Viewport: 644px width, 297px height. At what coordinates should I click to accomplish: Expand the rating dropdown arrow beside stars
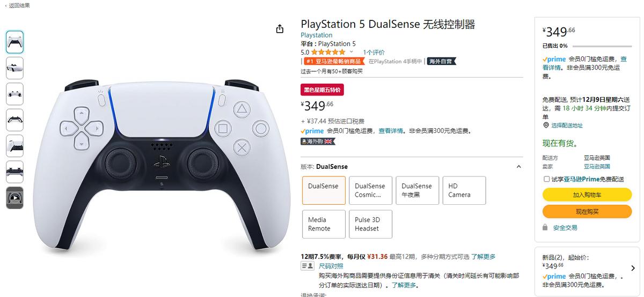pyautogui.click(x=352, y=53)
